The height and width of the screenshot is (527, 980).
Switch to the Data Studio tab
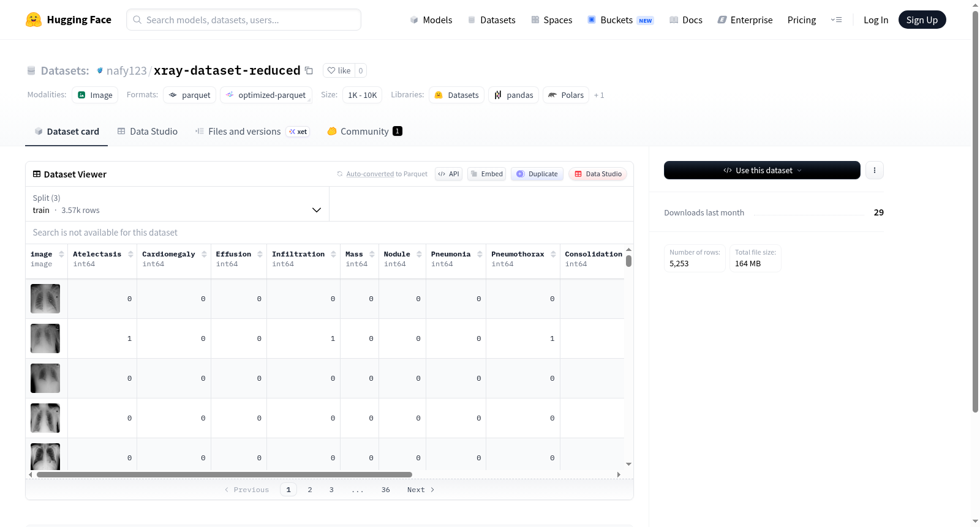point(148,131)
